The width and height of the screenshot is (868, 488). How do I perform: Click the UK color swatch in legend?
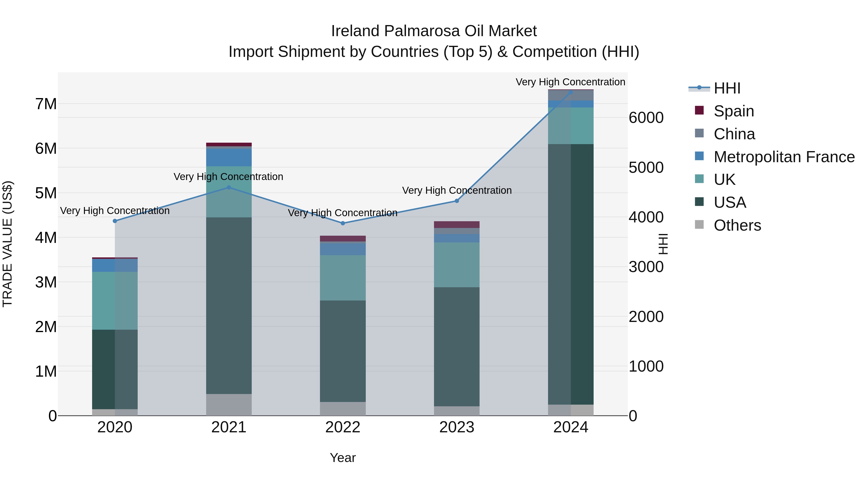pyautogui.click(x=699, y=179)
